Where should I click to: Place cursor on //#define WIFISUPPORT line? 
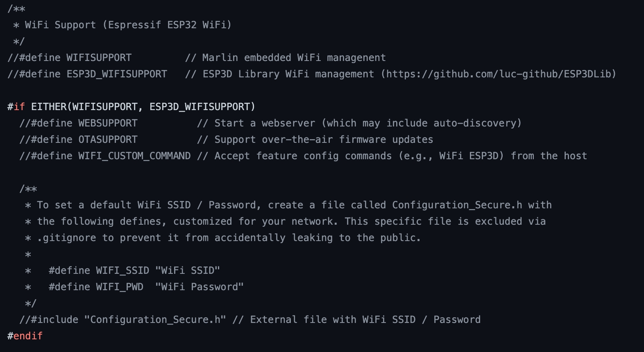[70, 58]
